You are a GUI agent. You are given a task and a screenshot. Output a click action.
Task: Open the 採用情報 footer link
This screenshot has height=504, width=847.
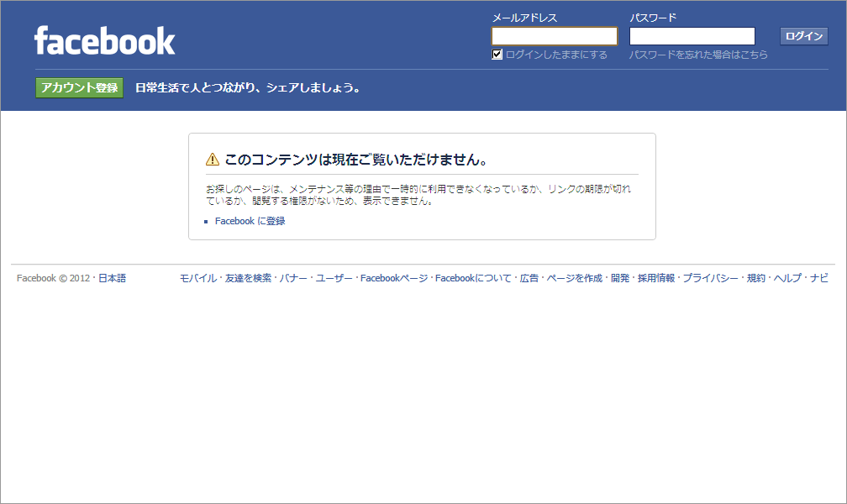(656, 278)
